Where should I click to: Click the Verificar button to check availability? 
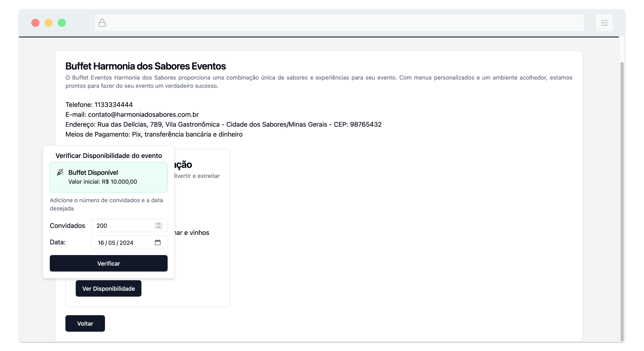[x=109, y=263]
